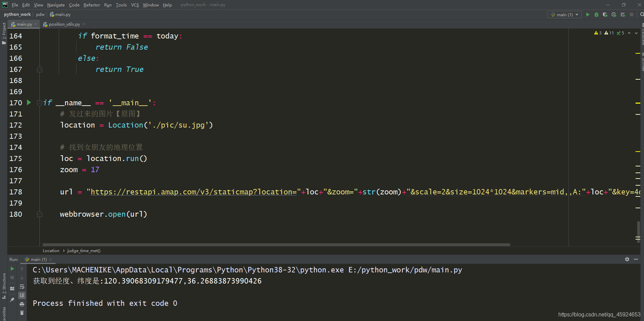Click the run gutter arrow on line 170
The width and height of the screenshot is (644, 321).
coord(29,102)
